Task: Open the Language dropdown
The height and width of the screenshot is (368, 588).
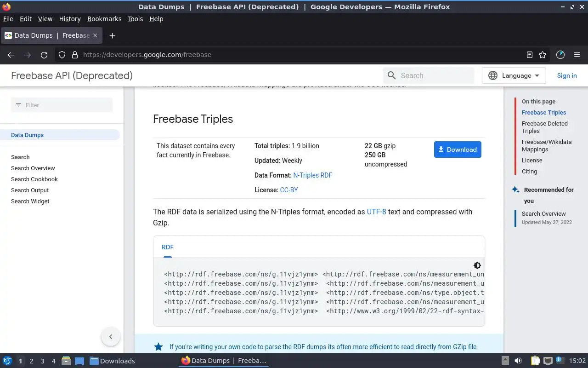Action: point(514,75)
